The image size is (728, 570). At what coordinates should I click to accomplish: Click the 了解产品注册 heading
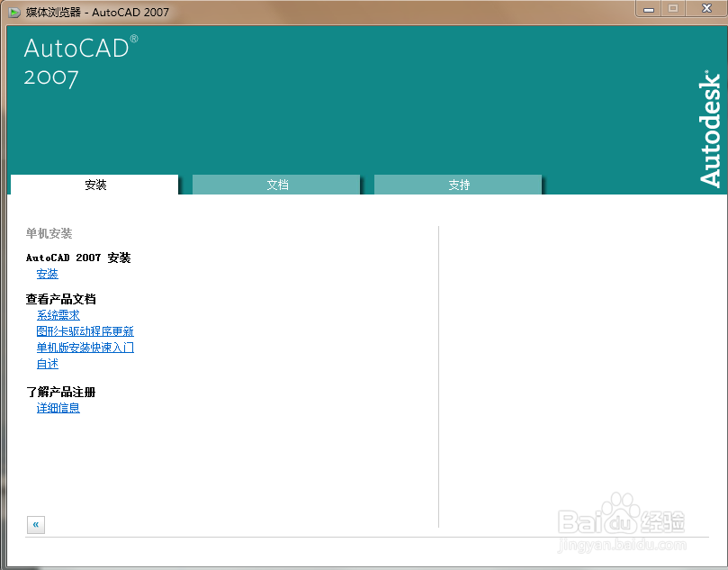(61, 392)
